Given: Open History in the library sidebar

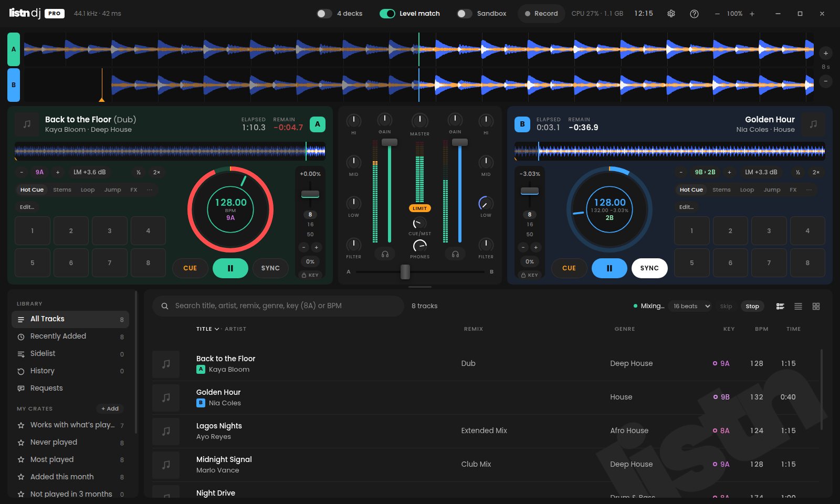Looking at the screenshot, I should pos(70,371).
